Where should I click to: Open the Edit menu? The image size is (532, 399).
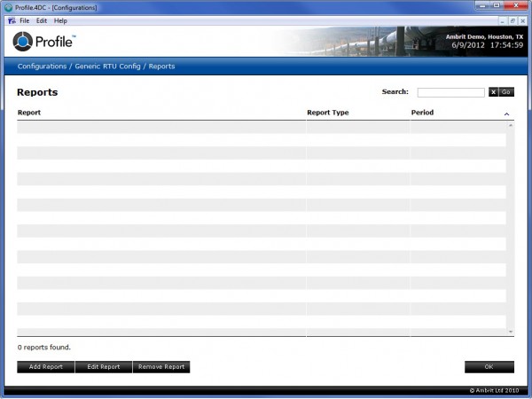point(42,20)
